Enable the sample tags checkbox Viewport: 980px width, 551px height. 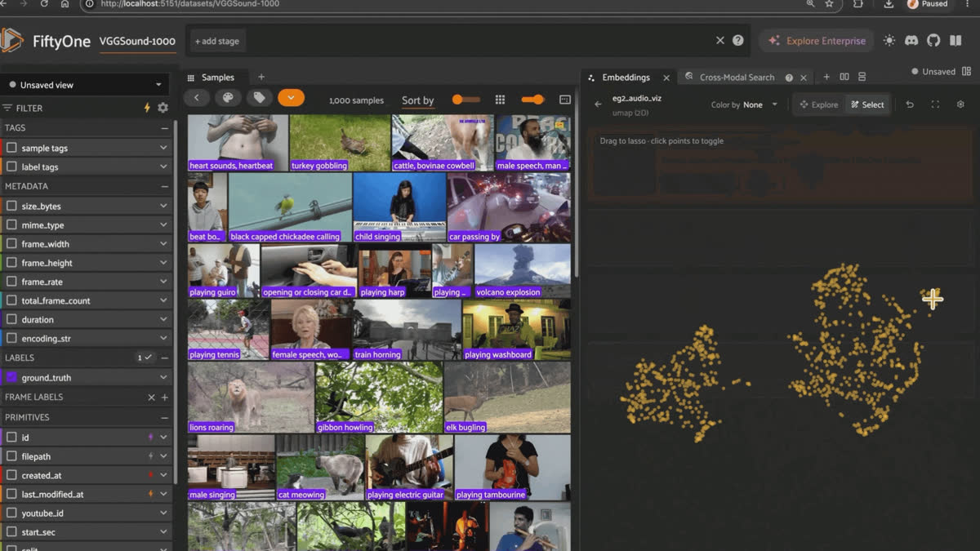pos(11,148)
